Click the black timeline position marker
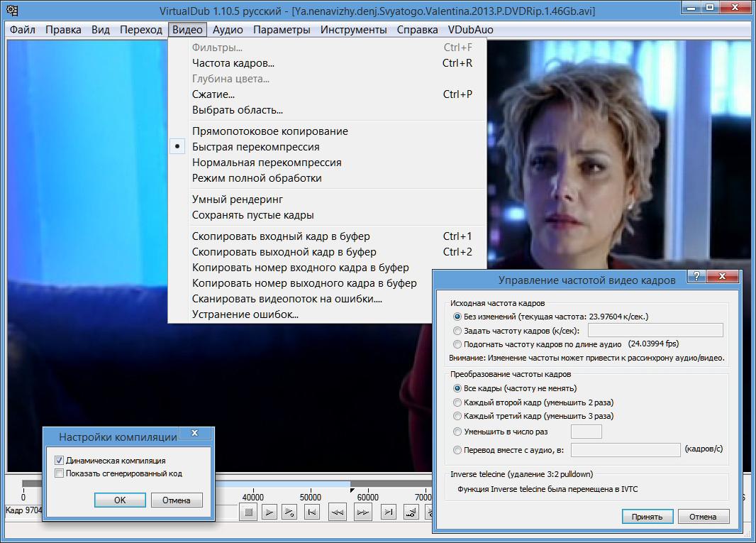Screen dimensions: 756x543 352,490
